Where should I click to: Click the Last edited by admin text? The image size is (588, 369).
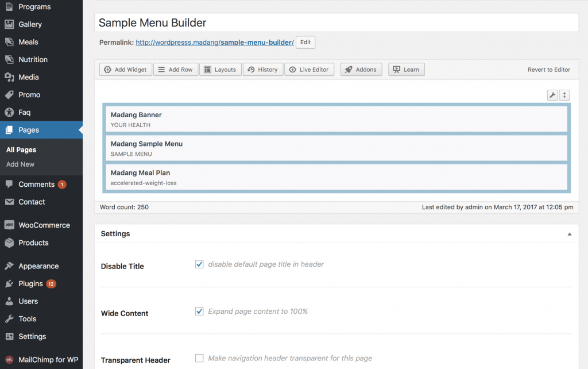point(498,207)
